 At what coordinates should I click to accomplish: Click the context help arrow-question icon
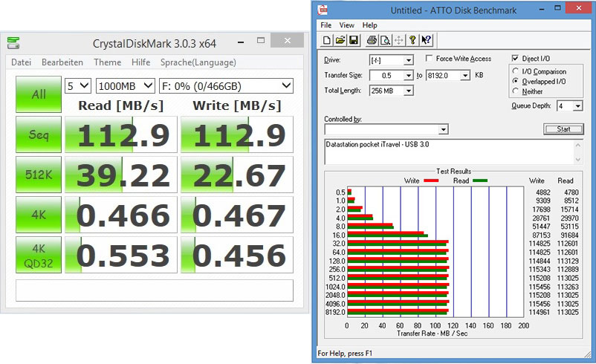pyautogui.click(x=426, y=40)
